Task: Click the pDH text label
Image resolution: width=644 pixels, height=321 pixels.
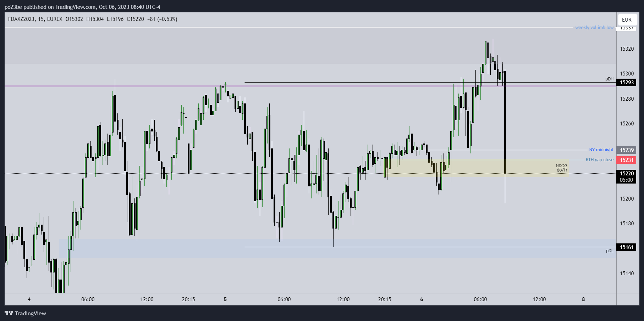Action: 609,79
